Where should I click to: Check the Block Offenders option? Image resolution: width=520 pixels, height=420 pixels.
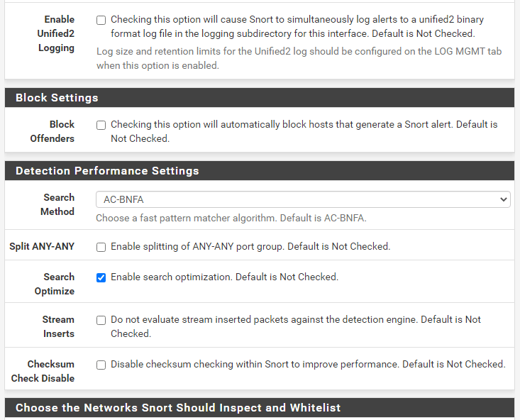pyautogui.click(x=101, y=125)
